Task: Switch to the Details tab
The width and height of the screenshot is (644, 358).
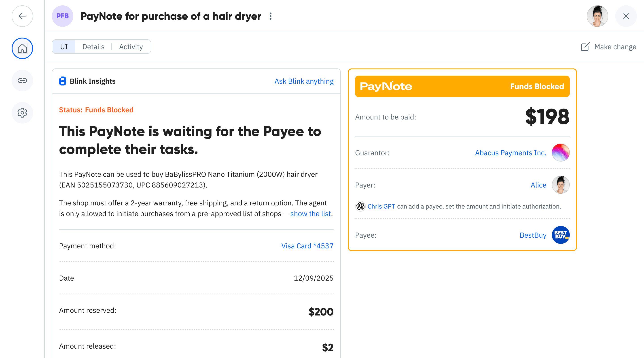Action: click(x=93, y=47)
